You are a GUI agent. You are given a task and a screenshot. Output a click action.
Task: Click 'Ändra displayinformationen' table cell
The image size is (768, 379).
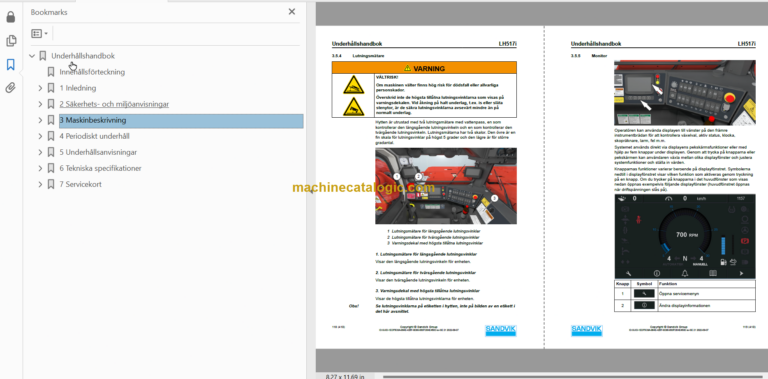(706, 305)
